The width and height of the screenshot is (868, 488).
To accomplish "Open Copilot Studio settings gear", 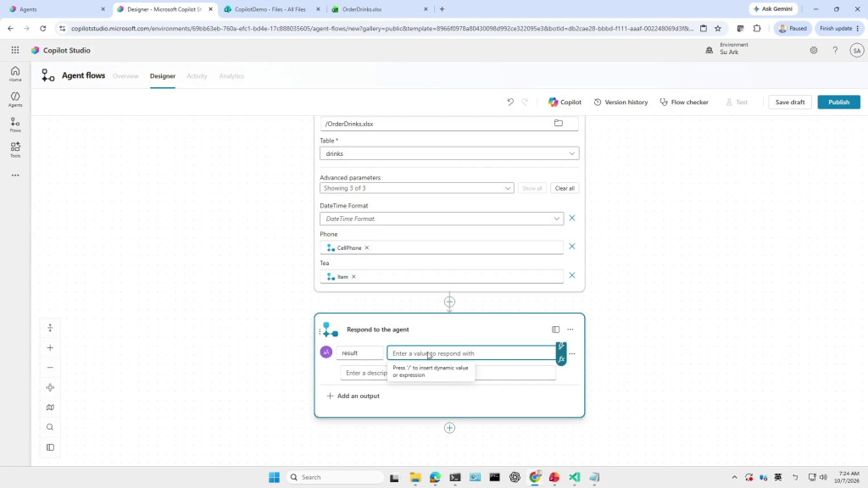I will pos(813,50).
